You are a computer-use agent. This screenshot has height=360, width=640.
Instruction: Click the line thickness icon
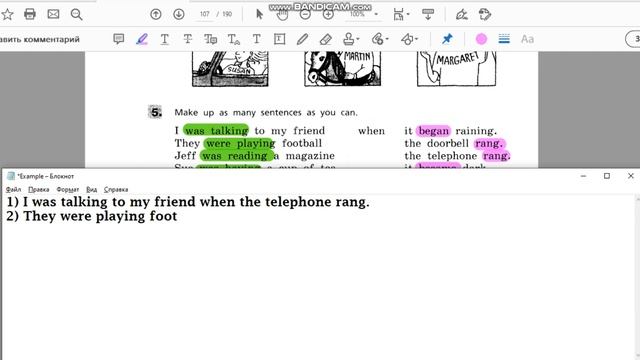[504, 39]
